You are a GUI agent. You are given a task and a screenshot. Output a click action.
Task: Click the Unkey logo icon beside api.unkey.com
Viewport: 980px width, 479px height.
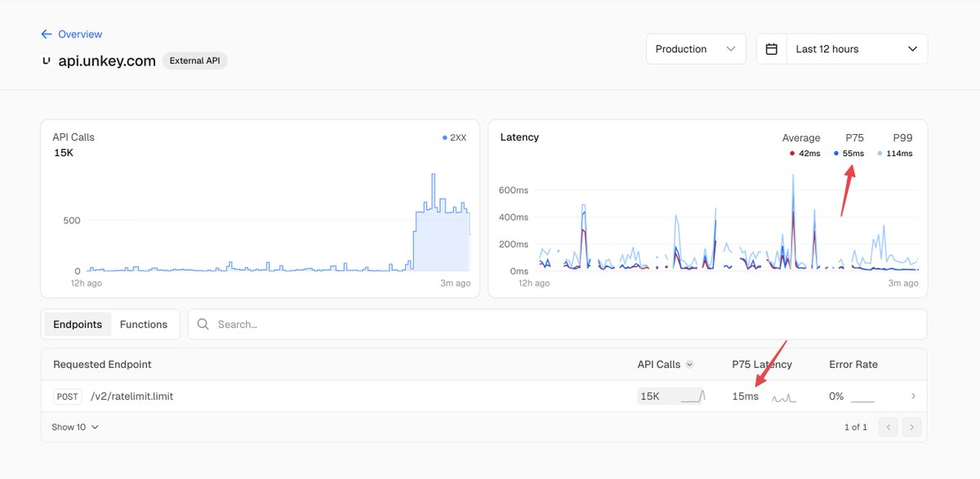[46, 60]
